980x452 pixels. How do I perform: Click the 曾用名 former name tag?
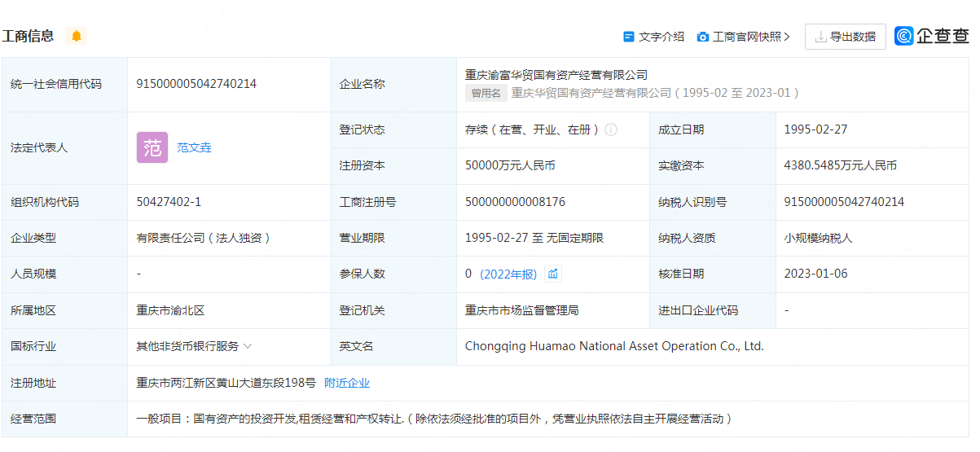tap(486, 93)
